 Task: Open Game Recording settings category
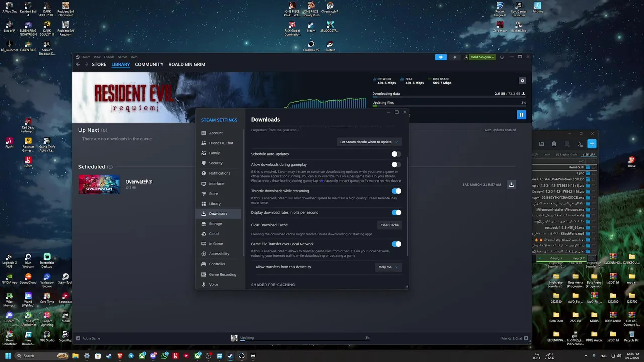coord(218,274)
